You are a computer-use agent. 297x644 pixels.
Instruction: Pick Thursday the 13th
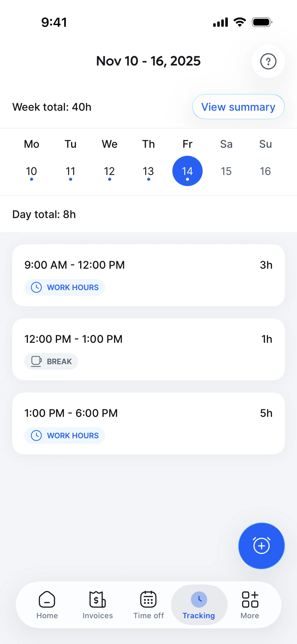click(x=148, y=171)
